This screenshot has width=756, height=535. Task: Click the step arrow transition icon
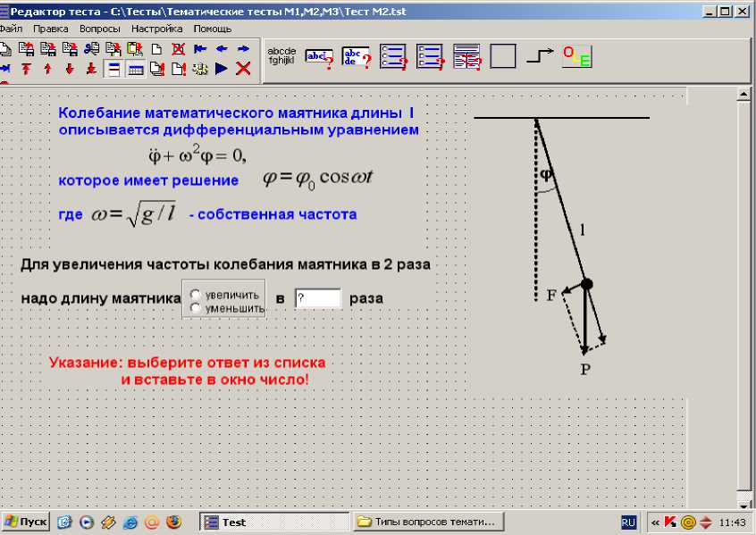coord(540,55)
